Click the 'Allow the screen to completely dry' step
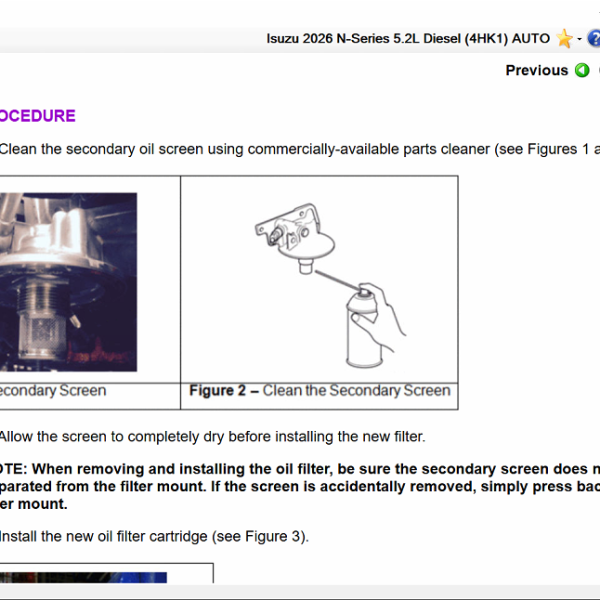This screenshot has height=600, width=600. click(211, 436)
